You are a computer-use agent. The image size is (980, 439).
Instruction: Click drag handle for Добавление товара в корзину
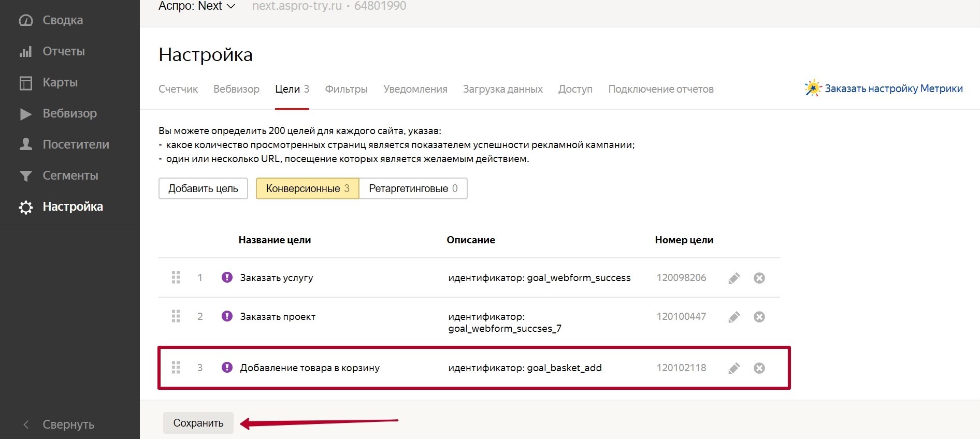pyautogui.click(x=176, y=368)
